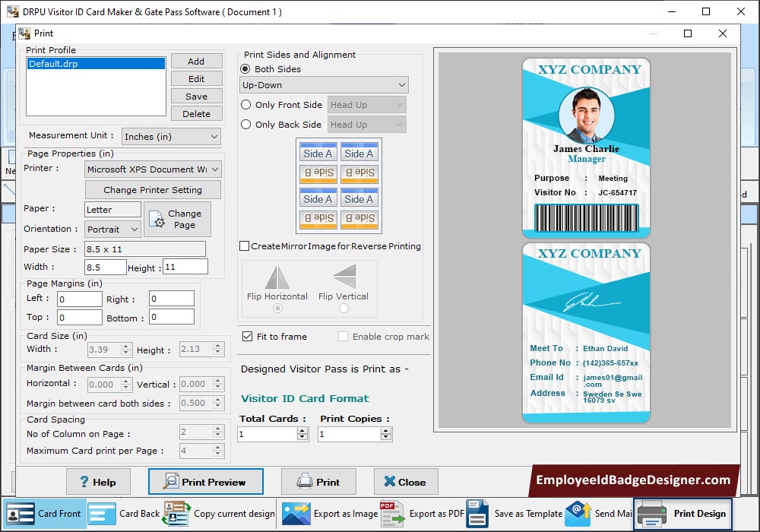Click Change Printer Setting button
Image resolution: width=760 pixels, height=532 pixels.
153,189
